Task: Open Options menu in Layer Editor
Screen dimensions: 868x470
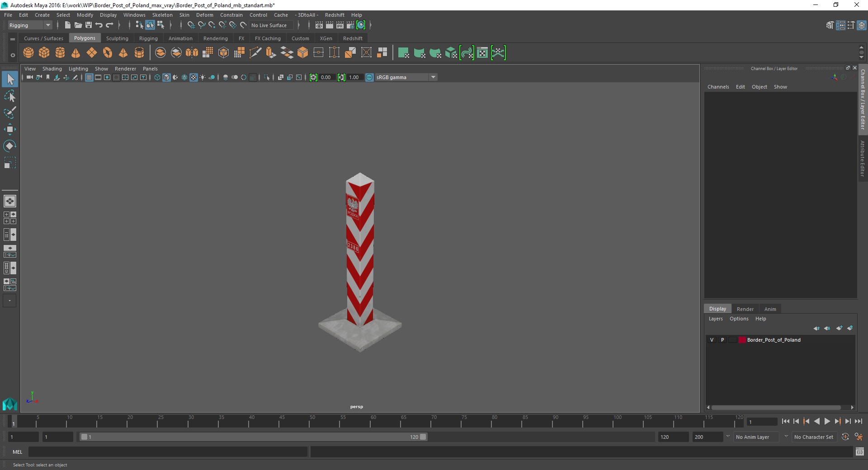Action: (x=739, y=319)
